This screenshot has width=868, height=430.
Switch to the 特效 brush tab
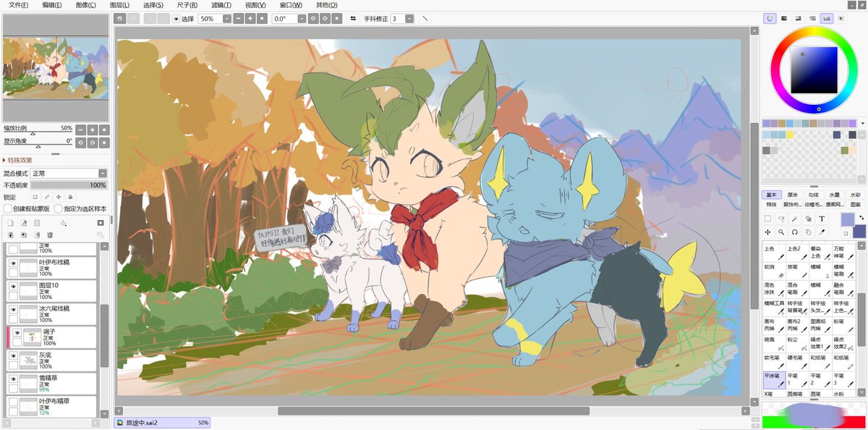click(772, 204)
